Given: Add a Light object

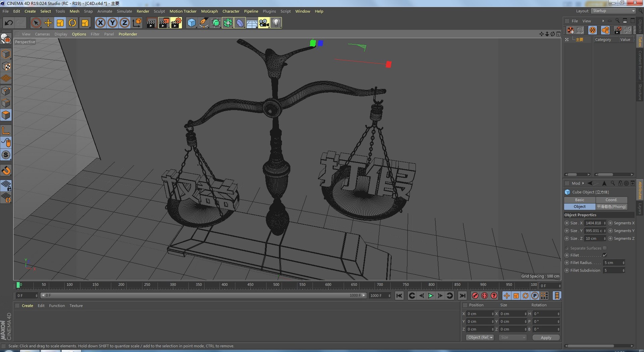Looking at the screenshot, I should click(276, 23).
